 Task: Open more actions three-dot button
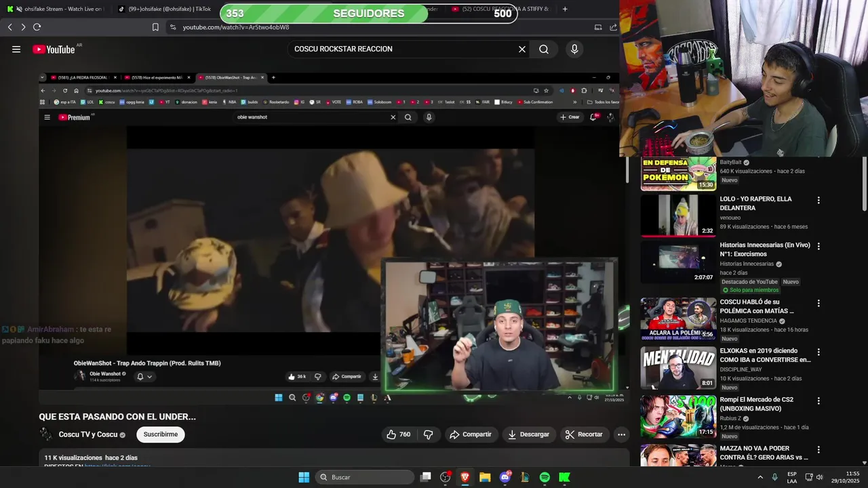pyautogui.click(x=621, y=434)
